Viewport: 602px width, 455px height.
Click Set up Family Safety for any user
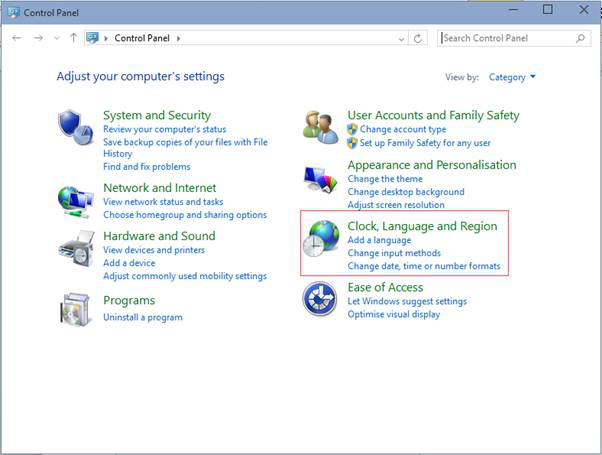click(425, 143)
